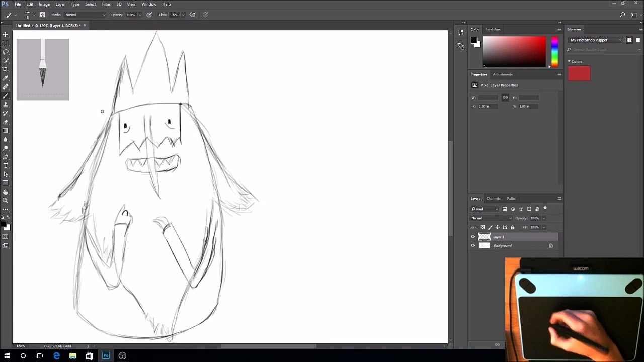The image size is (644, 362).
Task: Toggle lock image pixels brush icon
Action: click(490, 227)
